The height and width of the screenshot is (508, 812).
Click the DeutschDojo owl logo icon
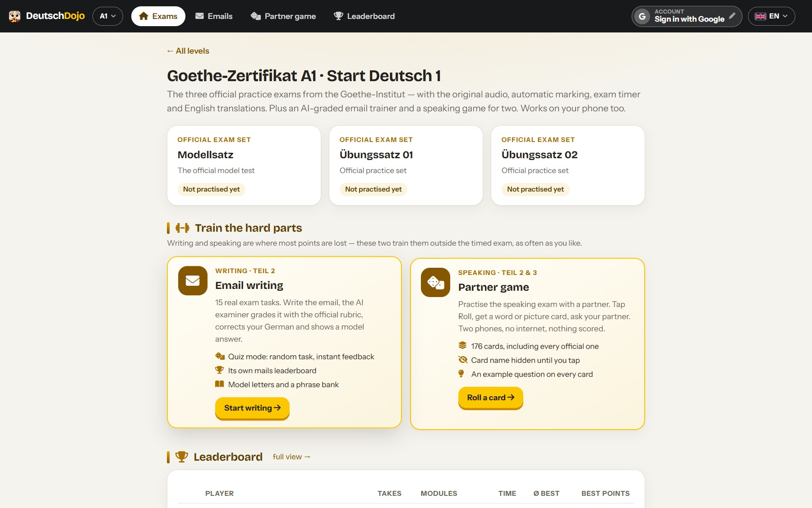coord(14,16)
